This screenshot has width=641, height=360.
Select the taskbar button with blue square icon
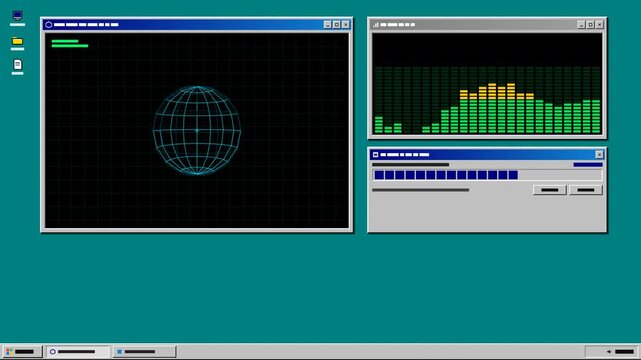(x=144, y=351)
